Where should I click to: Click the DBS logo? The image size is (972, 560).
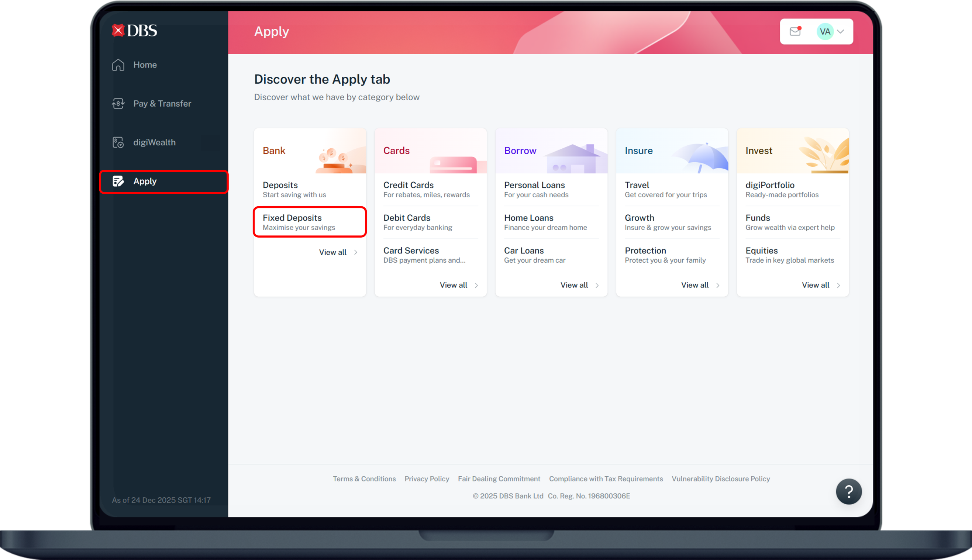tap(134, 30)
